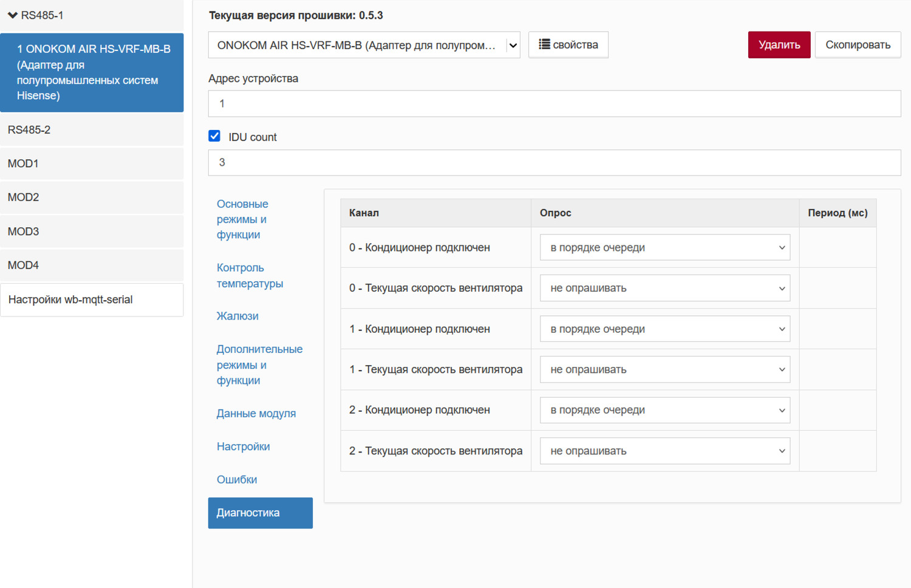Click the Адрес устройства input field
Screen dimensions: 911x588
click(554, 104)
